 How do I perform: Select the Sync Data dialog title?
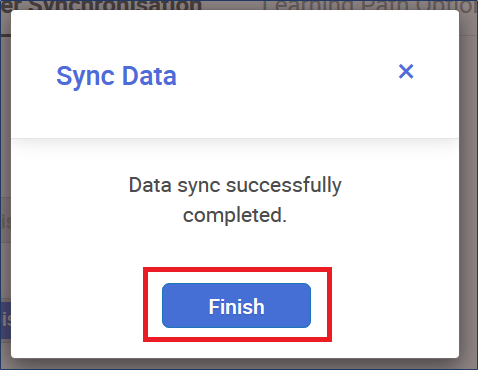coord(116,76)
